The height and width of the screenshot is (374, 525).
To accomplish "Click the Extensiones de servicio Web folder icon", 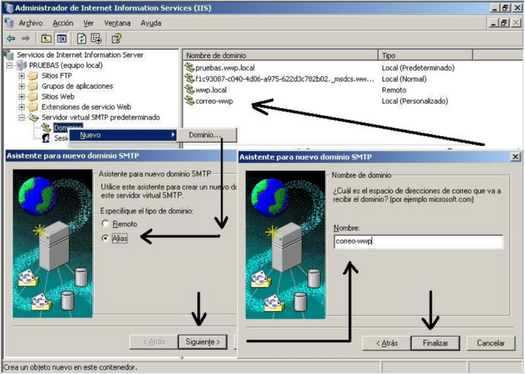I will click(x=33, y=107).
